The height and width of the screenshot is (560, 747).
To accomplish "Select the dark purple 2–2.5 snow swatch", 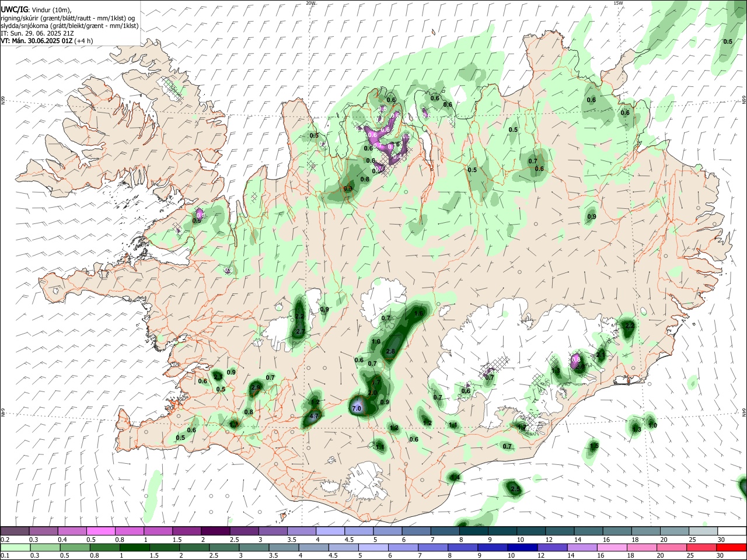I will click(215, 531).
